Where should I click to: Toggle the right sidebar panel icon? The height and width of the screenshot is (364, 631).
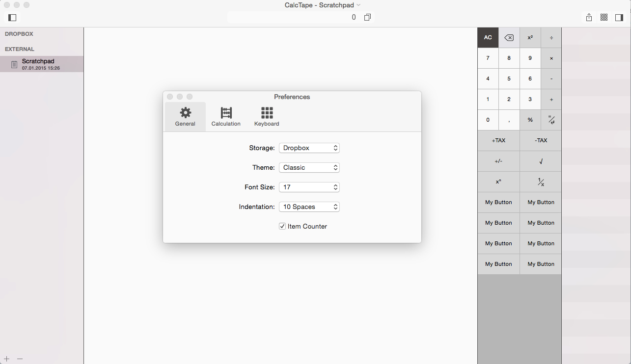point(619,18)
